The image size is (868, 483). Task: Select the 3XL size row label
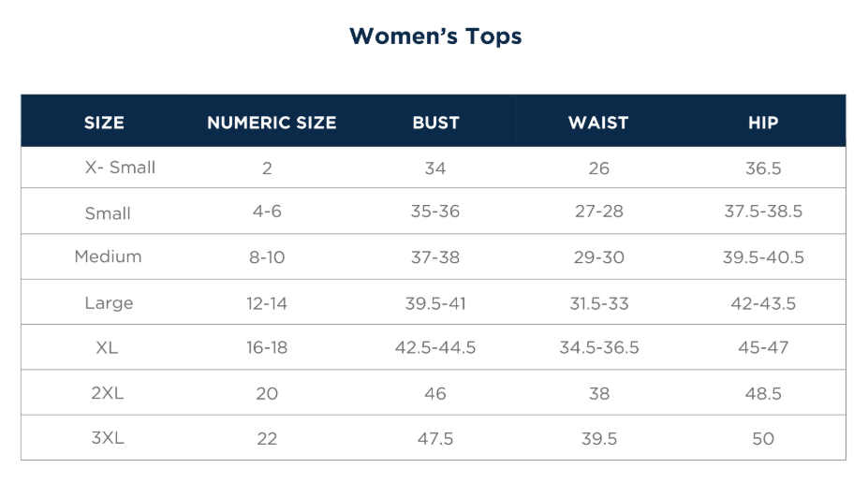point(108,438)
